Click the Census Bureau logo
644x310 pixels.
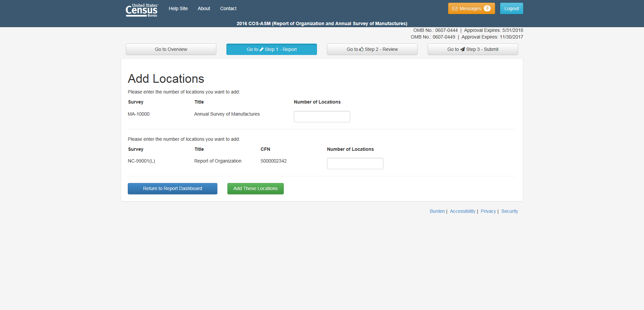click(142, 10)
